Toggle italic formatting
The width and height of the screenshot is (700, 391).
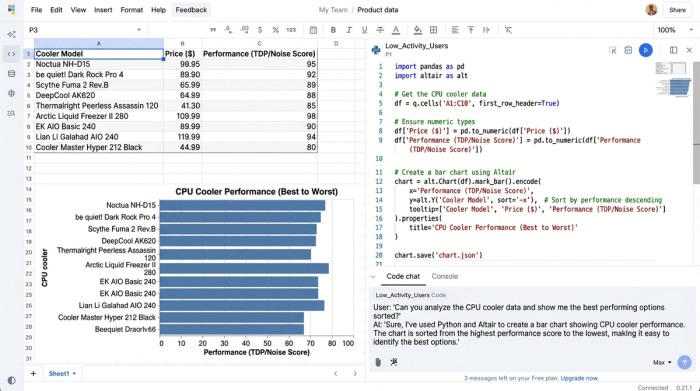coord(349,30)
